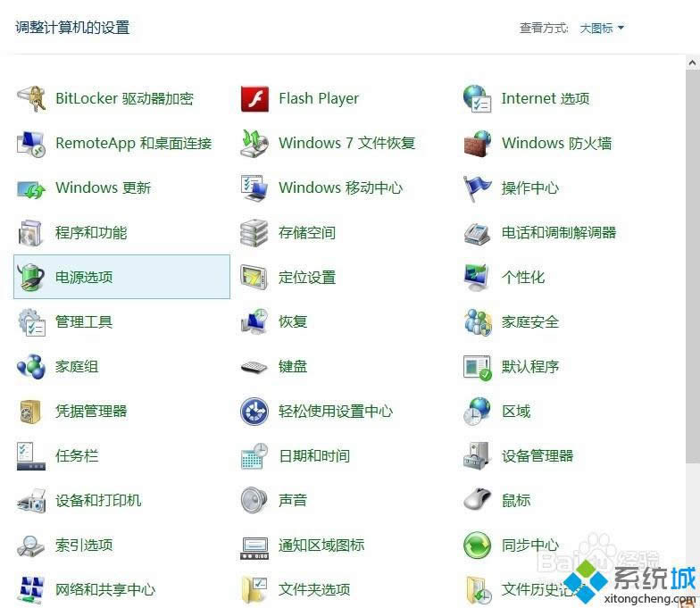This screenshot has width=700, height=608.
Task: Open the Windows 防火墙 firewall icon
Action: (478, 143)
